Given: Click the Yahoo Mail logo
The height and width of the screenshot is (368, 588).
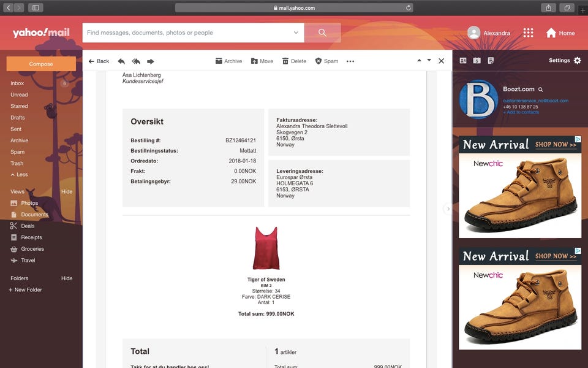Looking at the screenshot, I should click(x=41, y=33).
